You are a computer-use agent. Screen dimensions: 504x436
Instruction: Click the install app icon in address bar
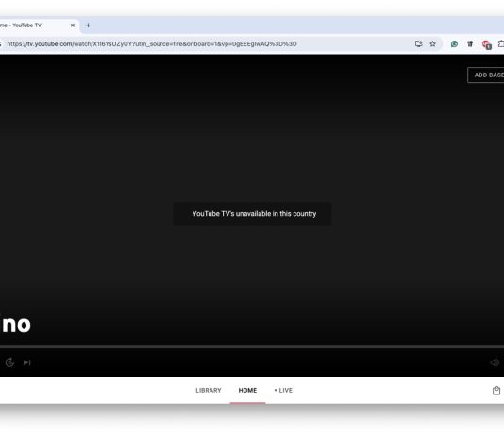point(418,43)
